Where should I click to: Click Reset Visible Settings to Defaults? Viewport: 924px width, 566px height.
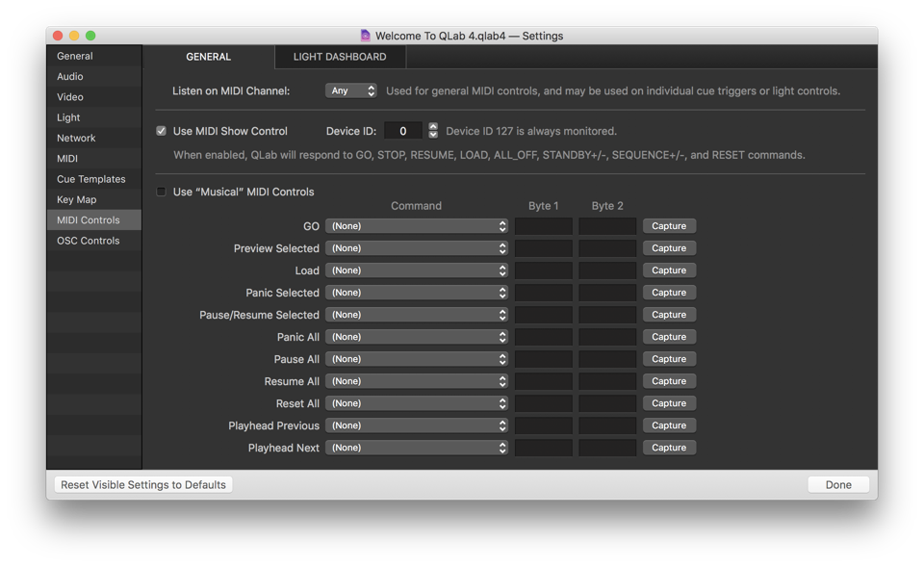[x=143, y=484]
